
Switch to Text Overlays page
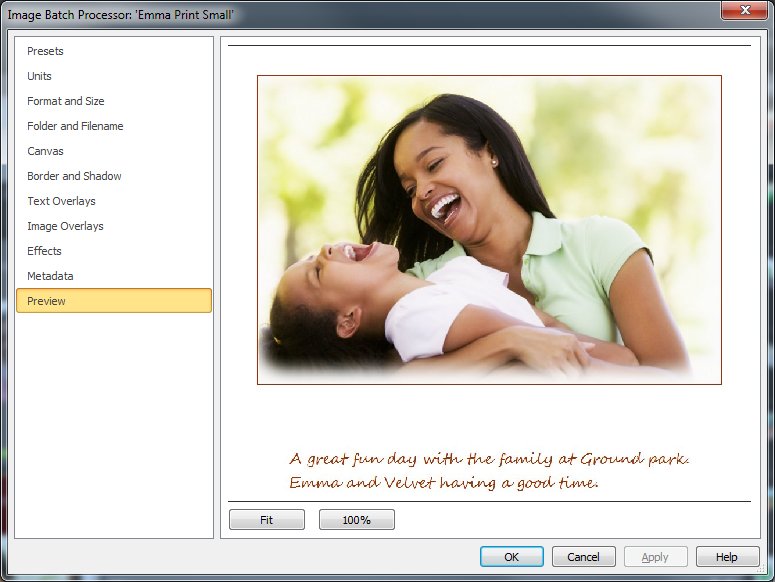[x=61, y=201]
